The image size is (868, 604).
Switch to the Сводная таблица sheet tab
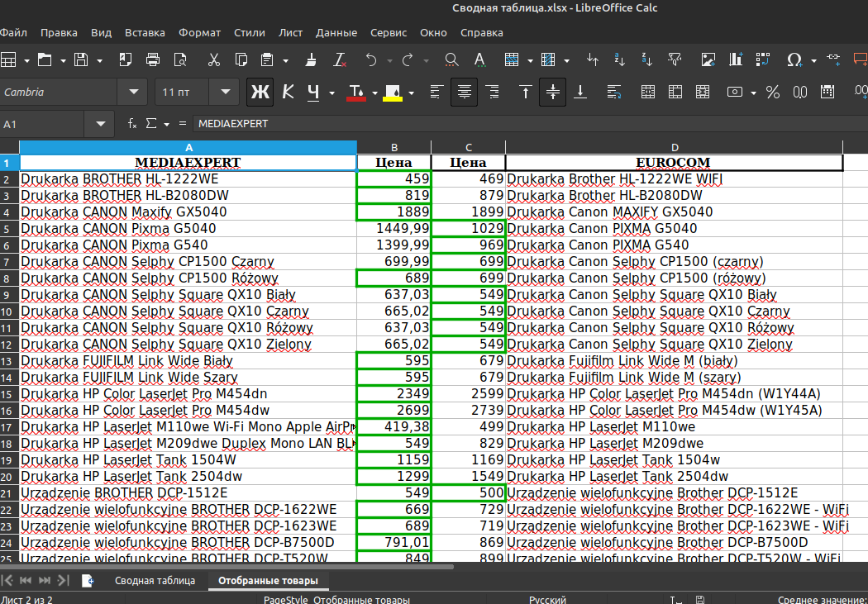pos(155,580)
